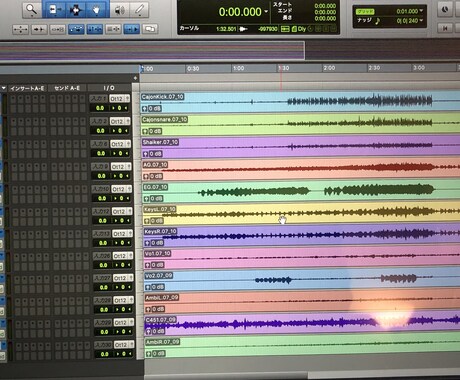Click clip gain fader icon on AmbiL clip
Viewport: 460px width, 380px height.
148,309
